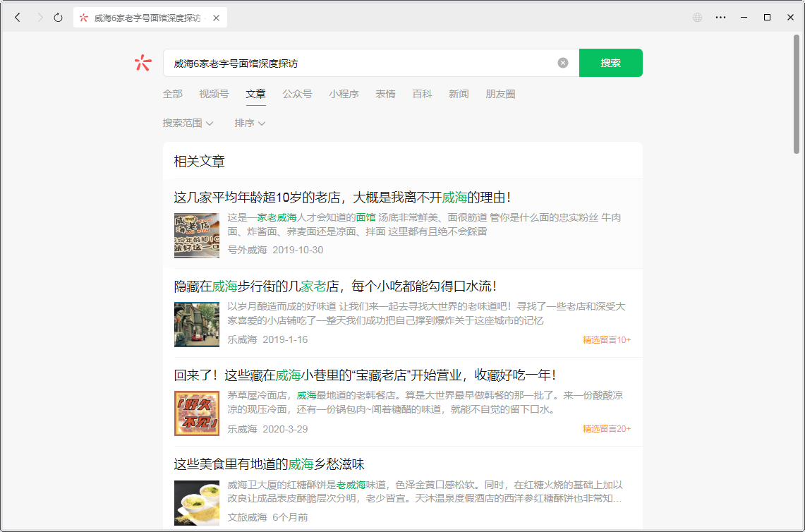Screen dimensions: 805x532
Task: Close the 威海6家老字号面馆深度探访 tab
Action: point(216,18)
